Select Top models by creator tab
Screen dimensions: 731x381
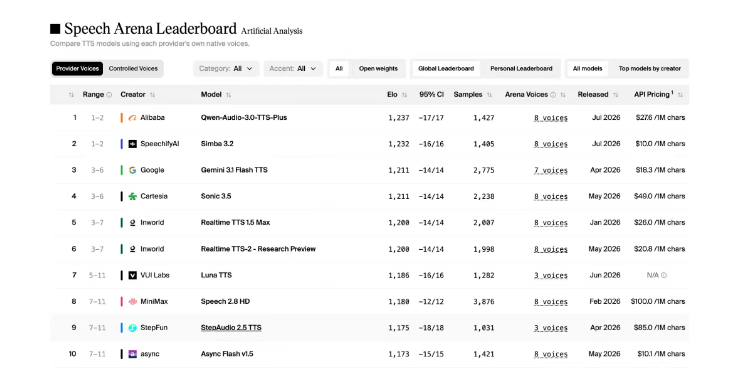(649, 69)
